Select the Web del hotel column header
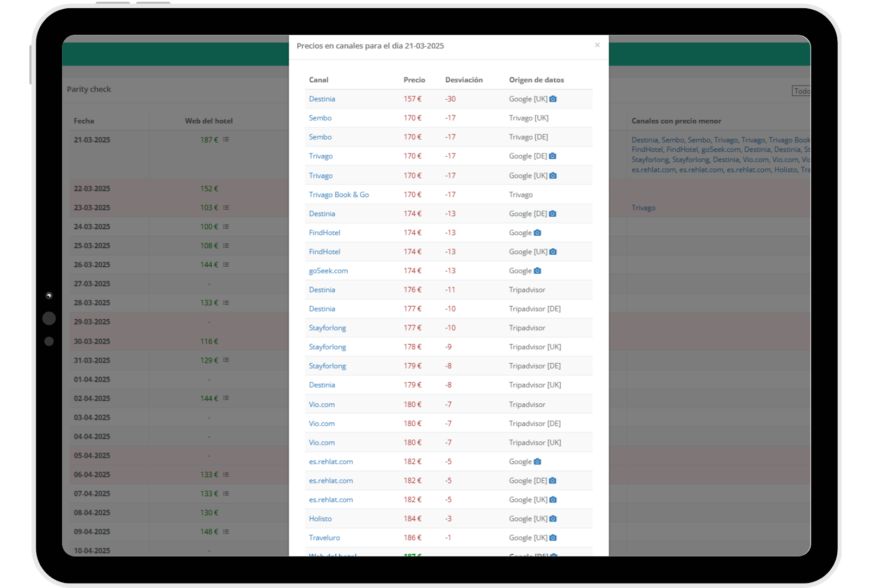The image size is (871, 588). point(208,121)
